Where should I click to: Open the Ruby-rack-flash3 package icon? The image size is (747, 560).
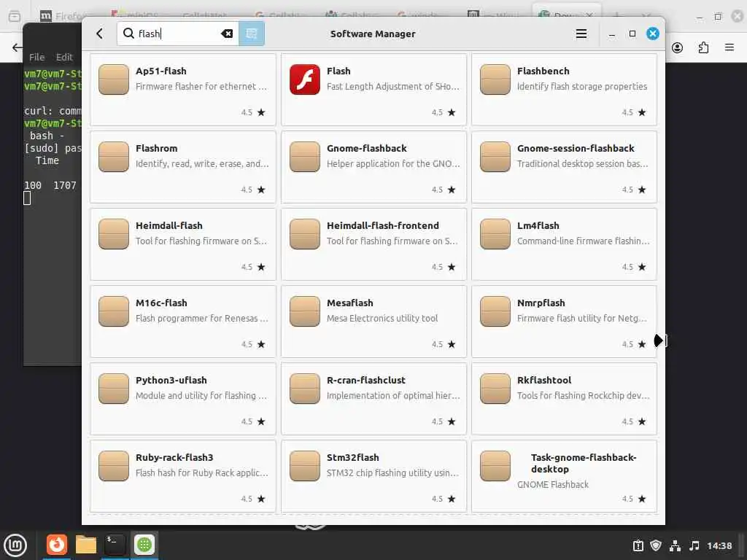[x=113, y=466]
